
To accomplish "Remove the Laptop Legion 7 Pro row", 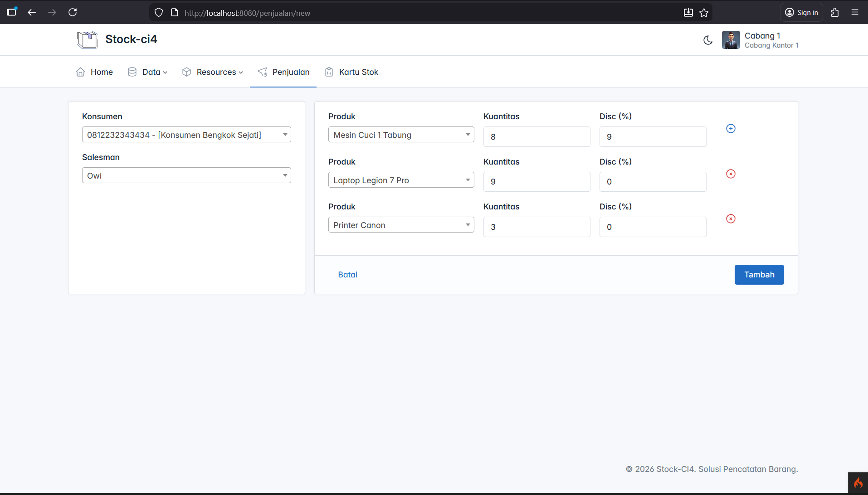I will pyautogui.click(x=731, y=174).
